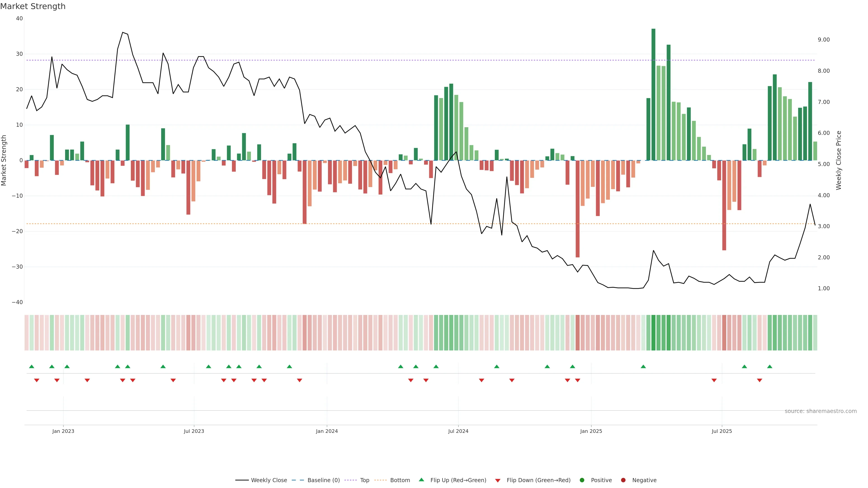
Task: Click the red Negative legend dot
Action: tap(623, 480)
